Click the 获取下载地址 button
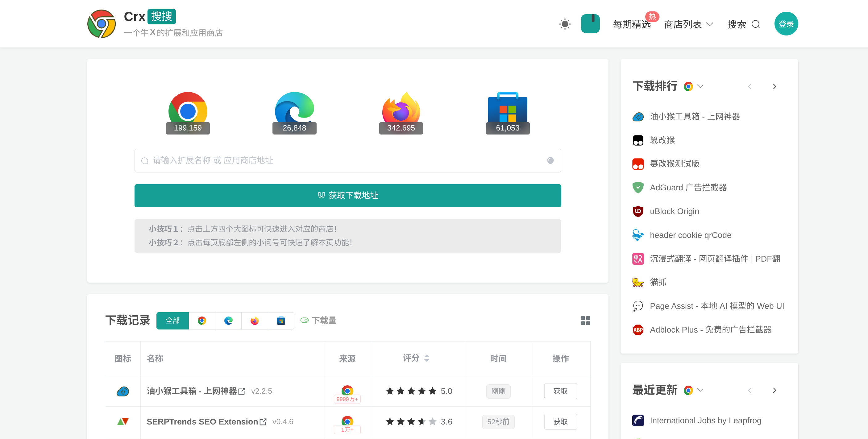This screenshot has width=868, height=439. pyautogui.click(x=347, y=195)
